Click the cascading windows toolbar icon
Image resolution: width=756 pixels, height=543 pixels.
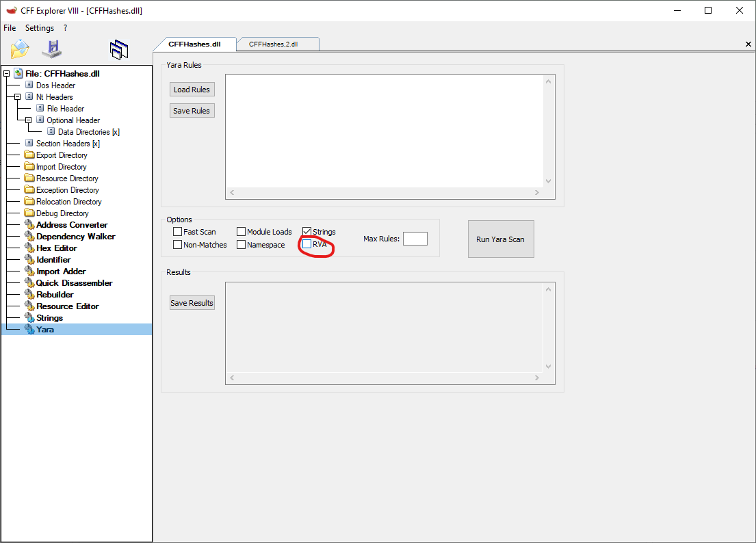(119, 50)
